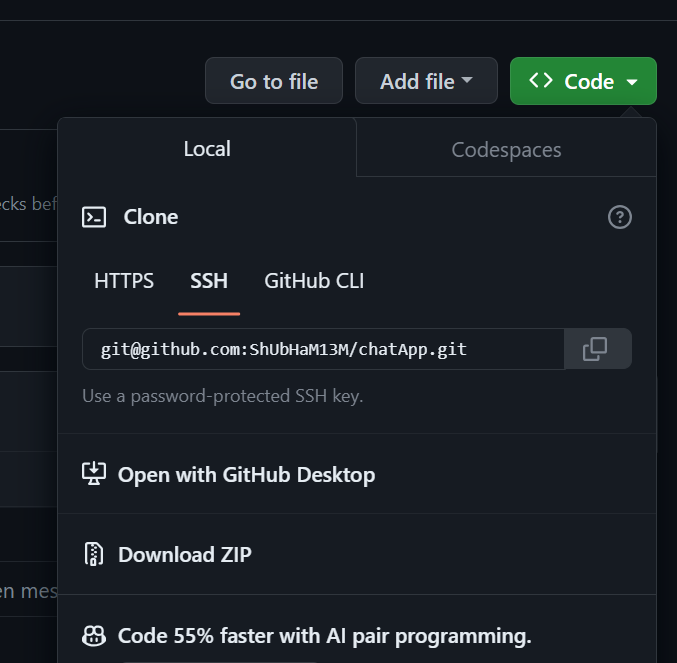Collapse the green Code dropdown button
The width and height of the screenshot is (677, 663).
583,81
